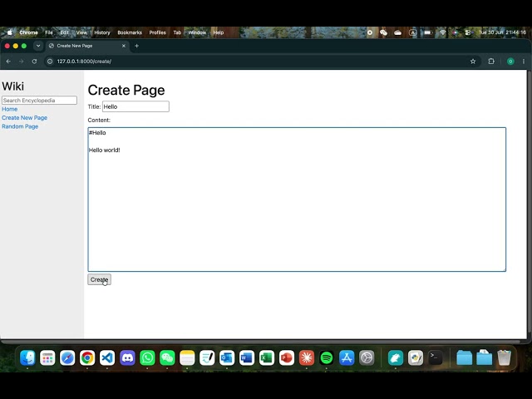Open the green Chrome profile avatar
This screenshot has height=399, width=532.
click(x=510, y=62)
